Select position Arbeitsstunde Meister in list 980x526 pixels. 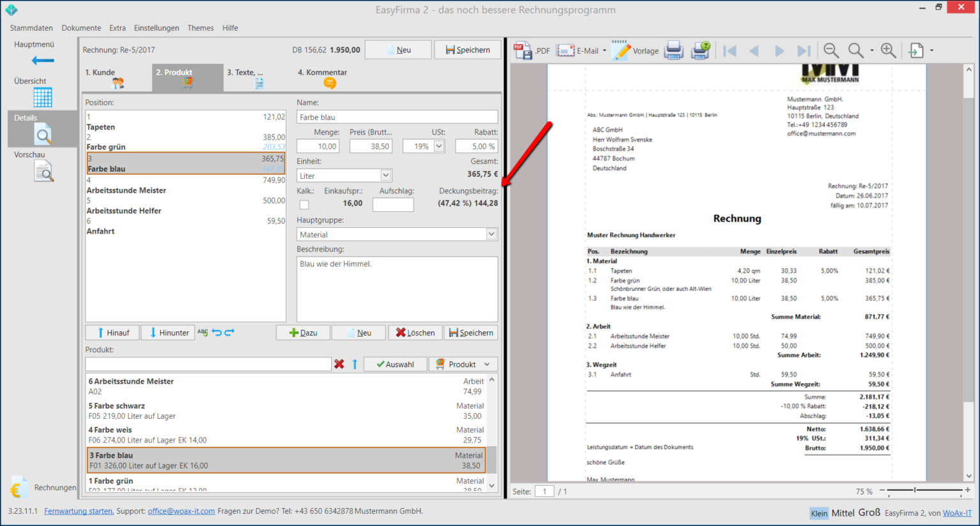click(x=186, y=185)
